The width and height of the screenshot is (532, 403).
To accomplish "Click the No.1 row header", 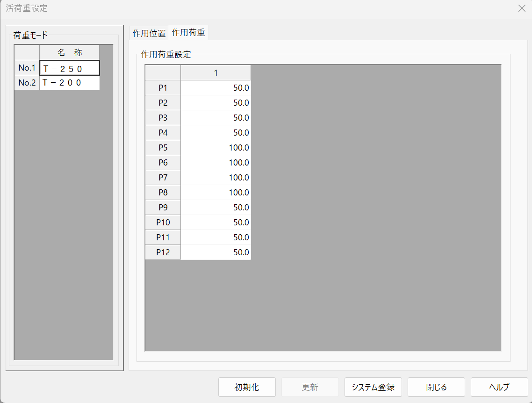I will pyautogui.click(x=27, y=68).
